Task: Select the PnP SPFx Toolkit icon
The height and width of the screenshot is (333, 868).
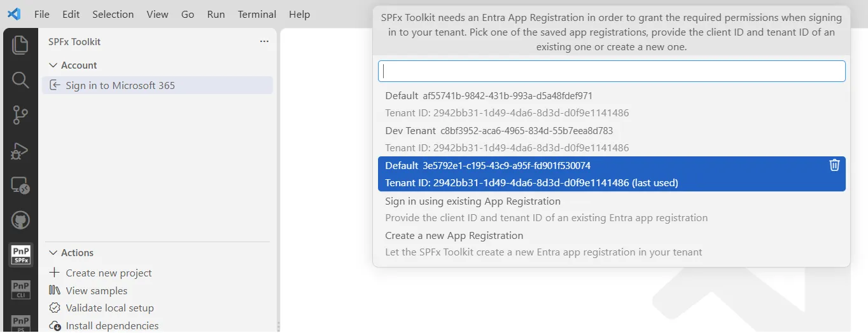Action: (x=21, y=255)
